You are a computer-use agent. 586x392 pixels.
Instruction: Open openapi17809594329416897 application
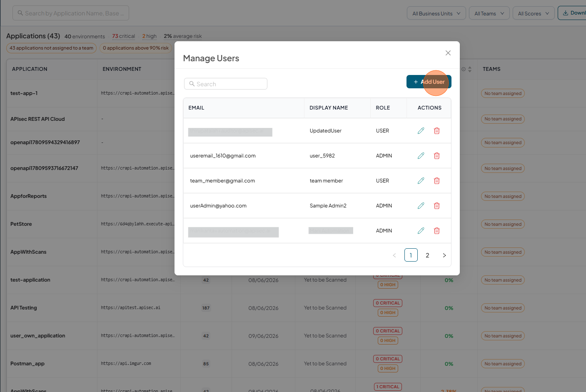(x=45, y=142)
